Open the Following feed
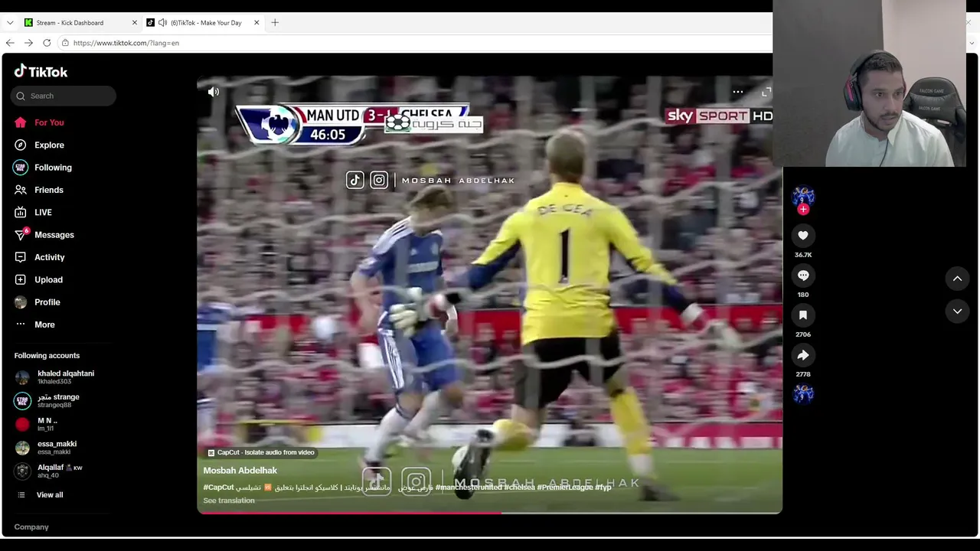Viewport: 980px width, 551px height. 43,168
